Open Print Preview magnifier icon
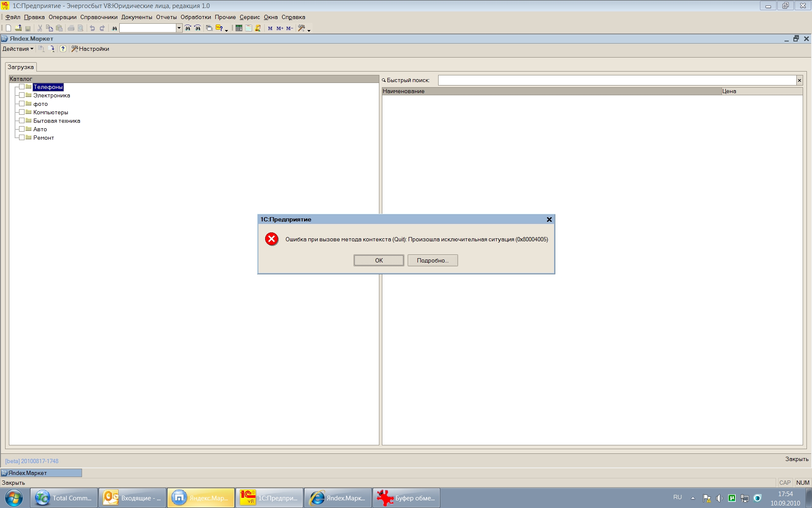 click(80, 28)
